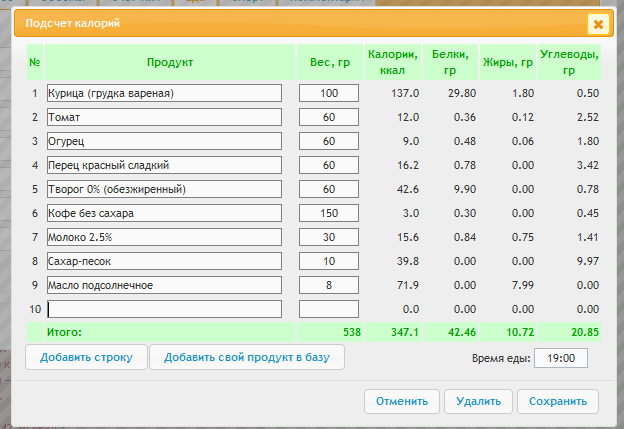This screenshot has width=624, height=429.
Task: Click fat value 7.99 for Масло подсолнечное
Action: (x=523, y=285)
